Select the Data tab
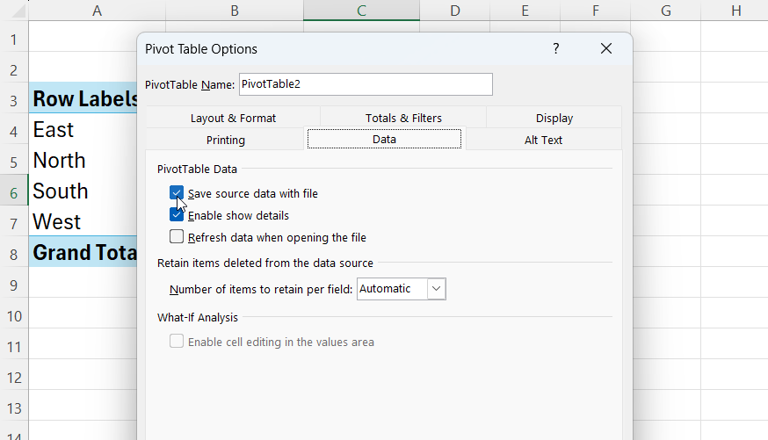This screenshot has height=440, width=768. coord(384,139)
